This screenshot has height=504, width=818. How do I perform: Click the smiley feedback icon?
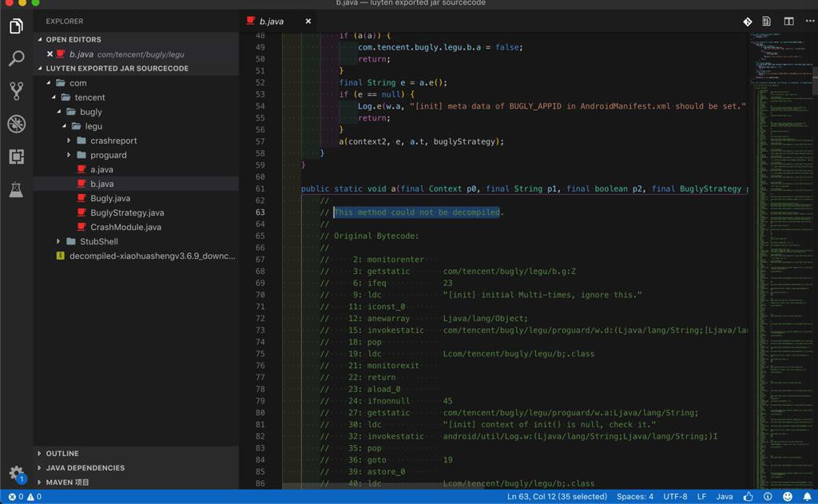787,496
